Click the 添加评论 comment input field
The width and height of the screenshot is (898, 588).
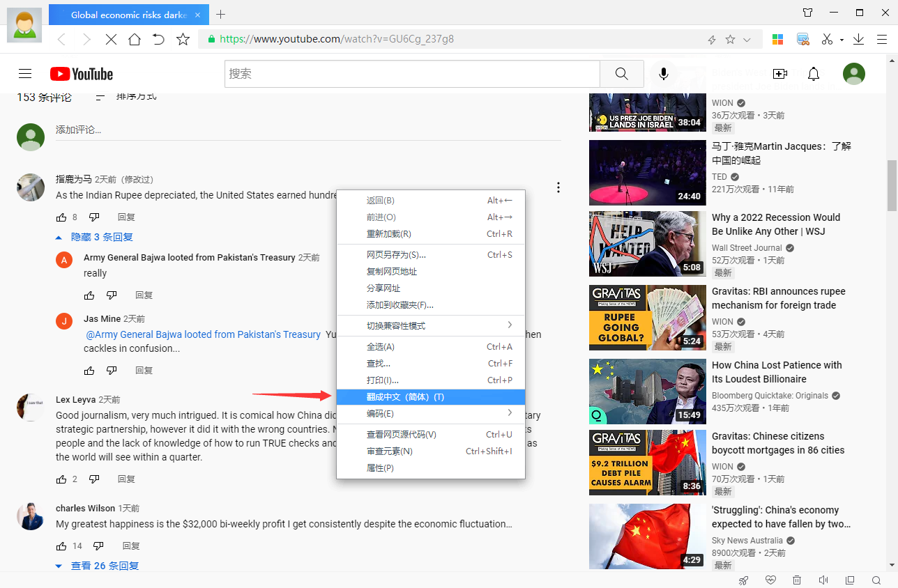click(x=308, y=130)
